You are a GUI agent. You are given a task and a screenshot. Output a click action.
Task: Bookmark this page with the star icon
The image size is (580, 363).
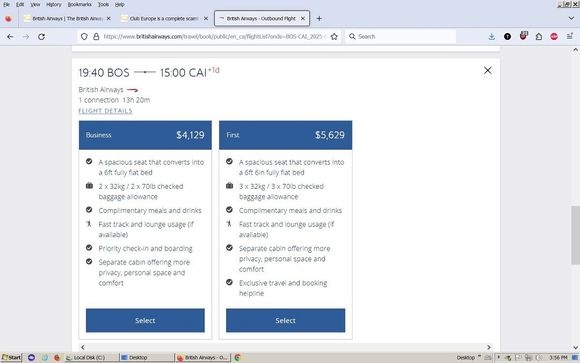click(x=334, y=37)
